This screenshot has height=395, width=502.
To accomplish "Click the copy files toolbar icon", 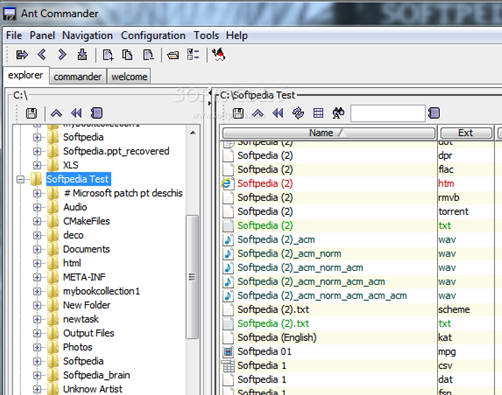I will point(127,54).
